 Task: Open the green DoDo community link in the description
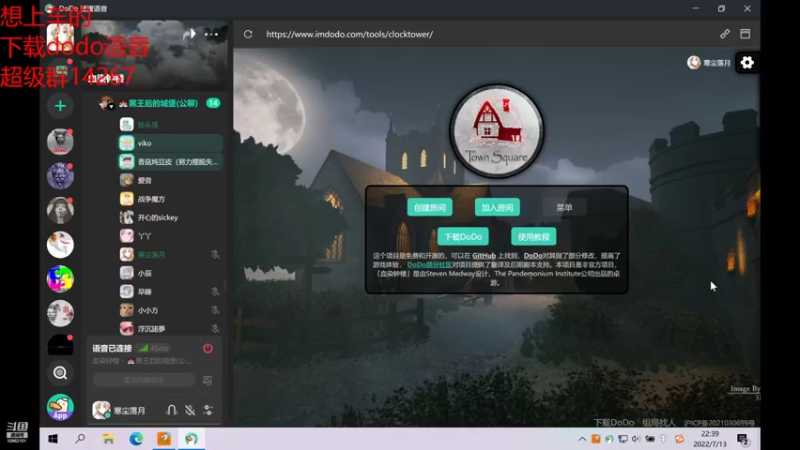pyautogui.click(x=430, y=265)
